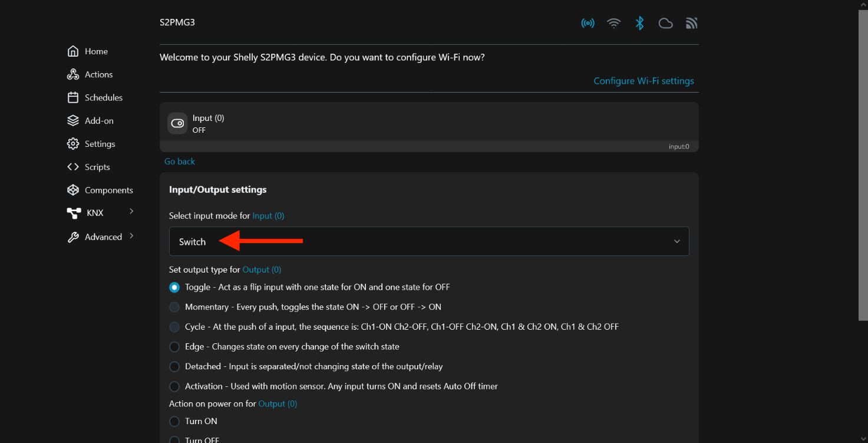
Task: Click the cloud connection icon
Action: (665, 24)
